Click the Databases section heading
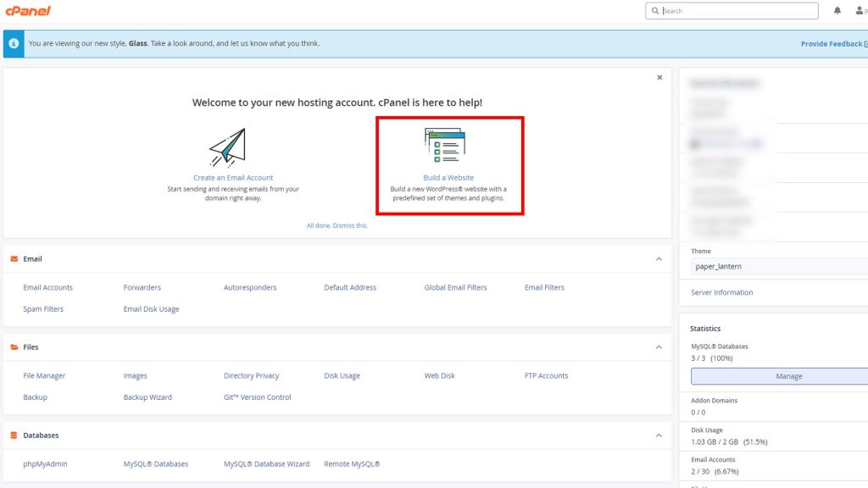Screen dimensions: 868x488 [41, 435]
